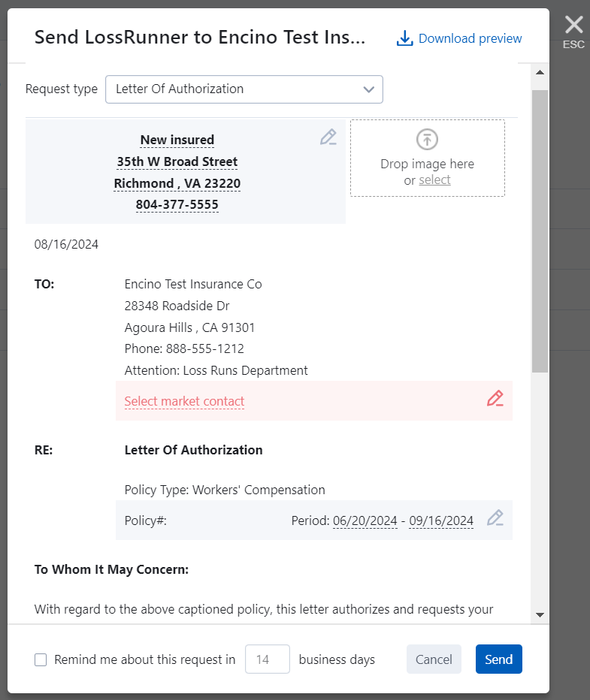Image resolution: width=590 pixels, height=700 pixels.
Task: Change the period start date 06/20/2024
Action: click(x=365, y=520)
